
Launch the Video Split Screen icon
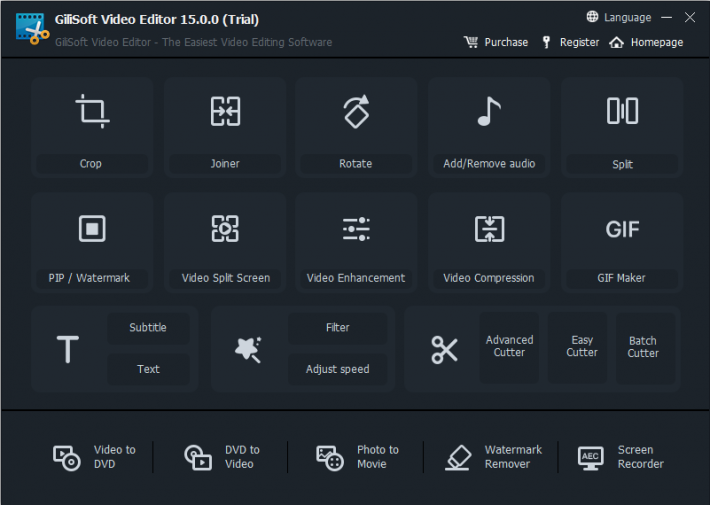point(225,229)
